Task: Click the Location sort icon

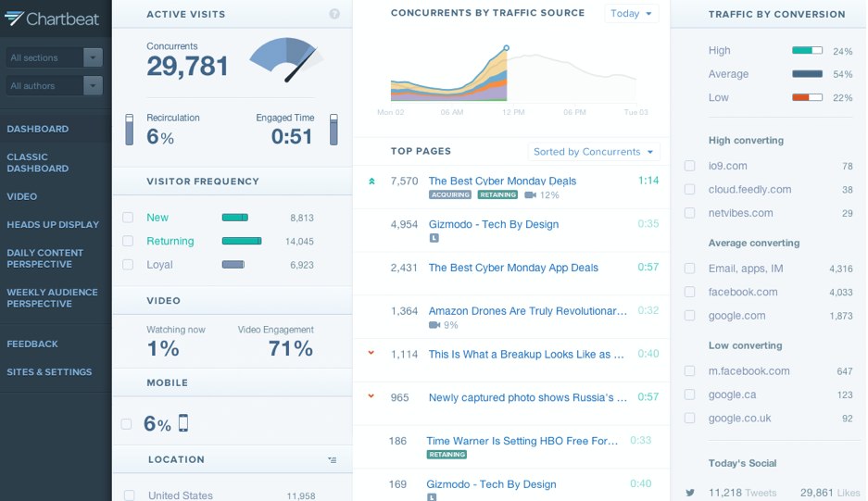Action: click(x=333, y=459)
